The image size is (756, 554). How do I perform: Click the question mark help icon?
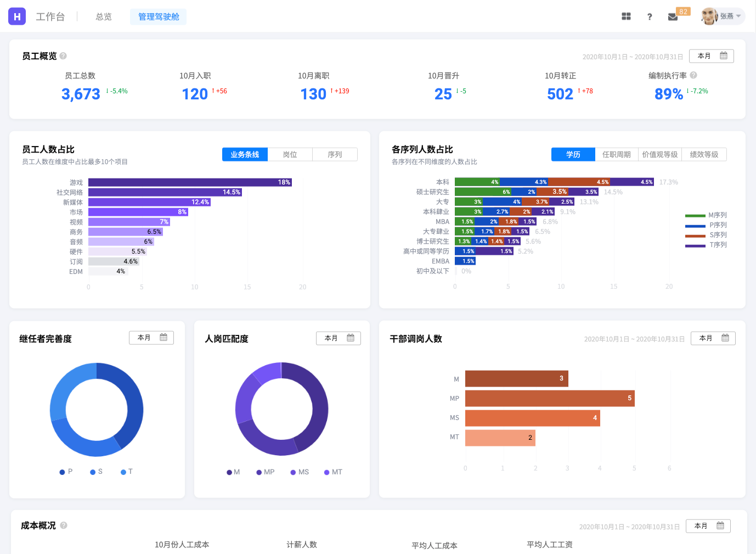click(650, 16)
